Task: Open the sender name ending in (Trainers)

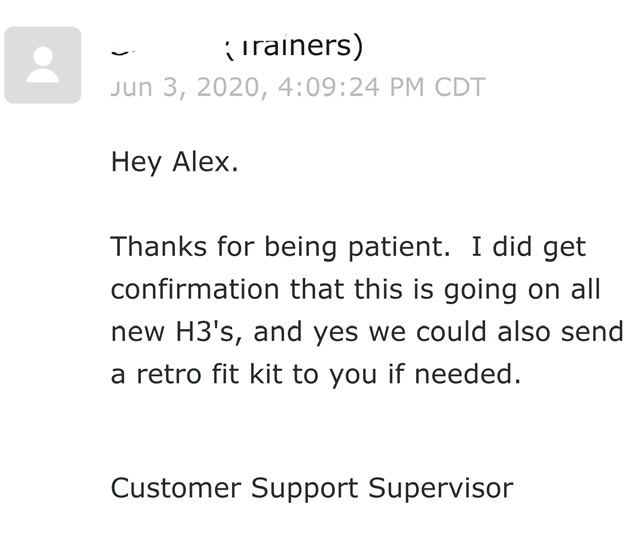Action: pos(237,46)
